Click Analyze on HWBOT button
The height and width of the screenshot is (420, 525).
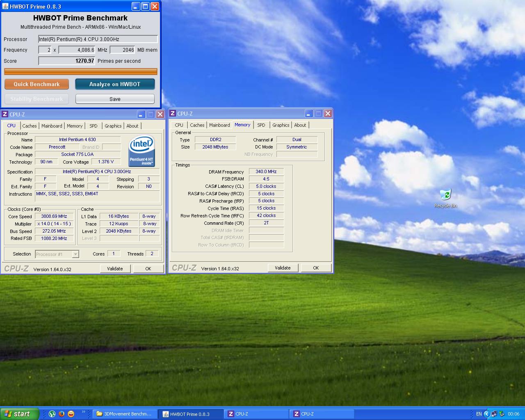point(115,84)
